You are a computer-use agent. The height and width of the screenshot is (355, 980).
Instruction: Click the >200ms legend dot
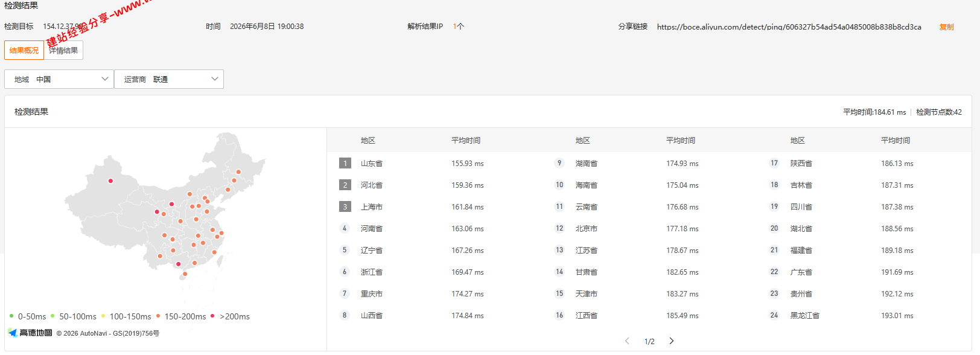pos(212,316)
